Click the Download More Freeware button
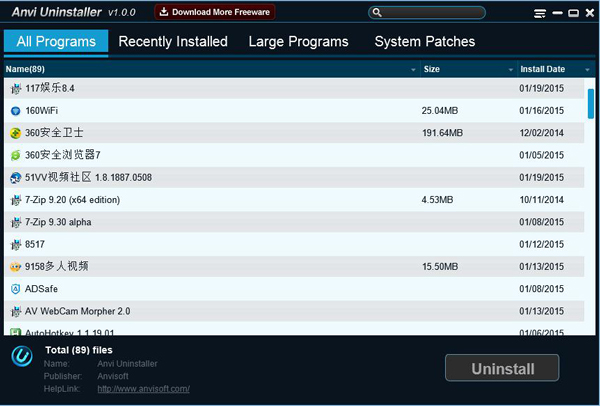This screenshot has width=600, height=406. [214, 13]
